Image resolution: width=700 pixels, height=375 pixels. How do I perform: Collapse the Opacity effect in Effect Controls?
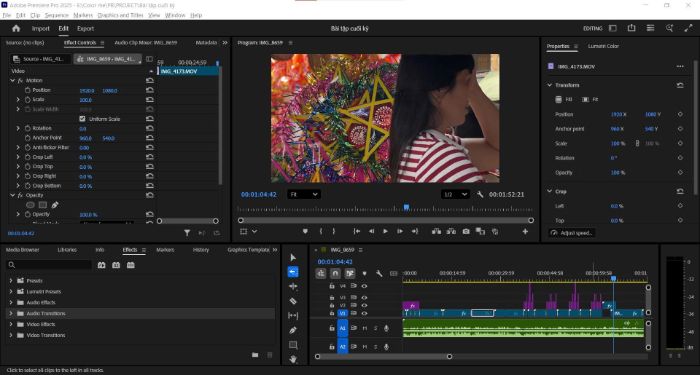coord(12,196)
